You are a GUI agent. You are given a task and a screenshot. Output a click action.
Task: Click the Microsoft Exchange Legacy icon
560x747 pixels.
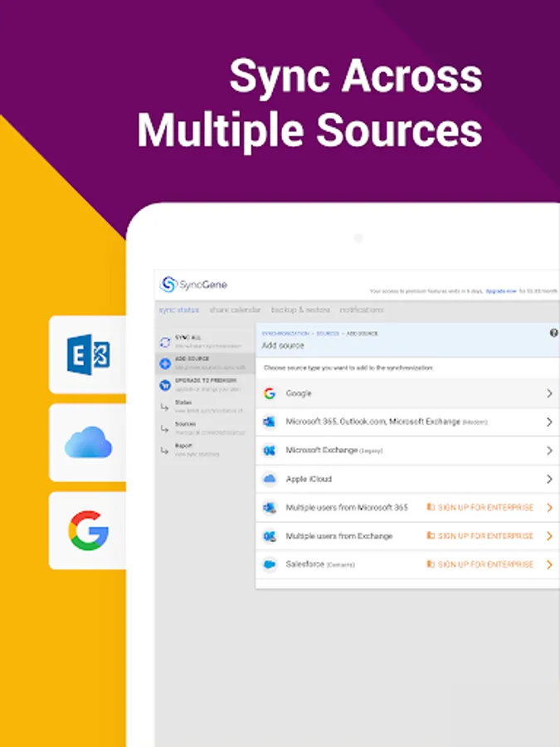tap(270, 450)
